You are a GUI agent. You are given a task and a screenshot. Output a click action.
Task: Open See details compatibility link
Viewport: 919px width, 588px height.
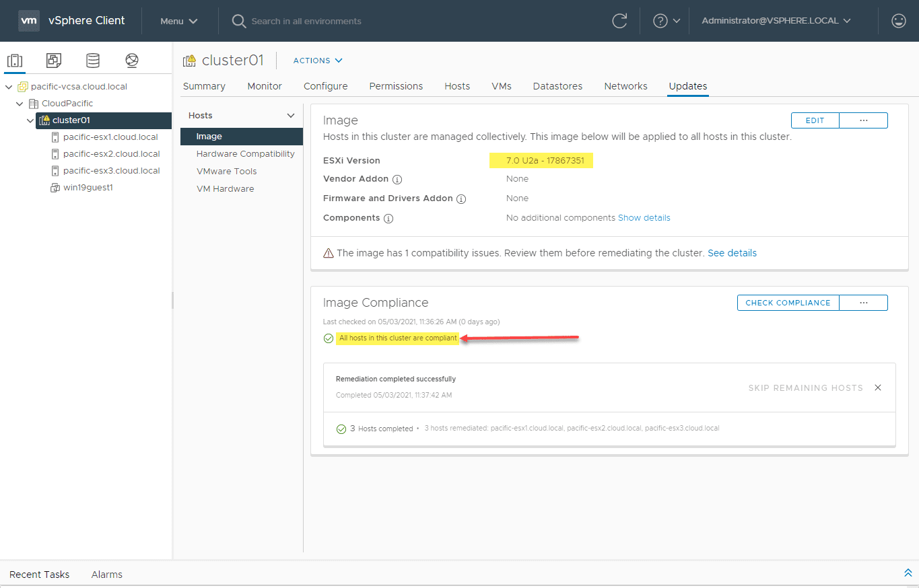(732, 253)
